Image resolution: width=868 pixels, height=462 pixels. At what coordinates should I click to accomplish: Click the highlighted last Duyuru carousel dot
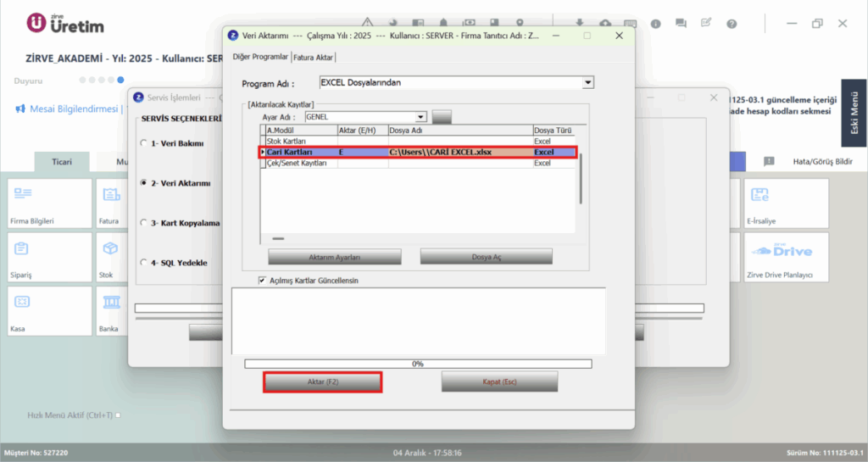click(120, 81)
